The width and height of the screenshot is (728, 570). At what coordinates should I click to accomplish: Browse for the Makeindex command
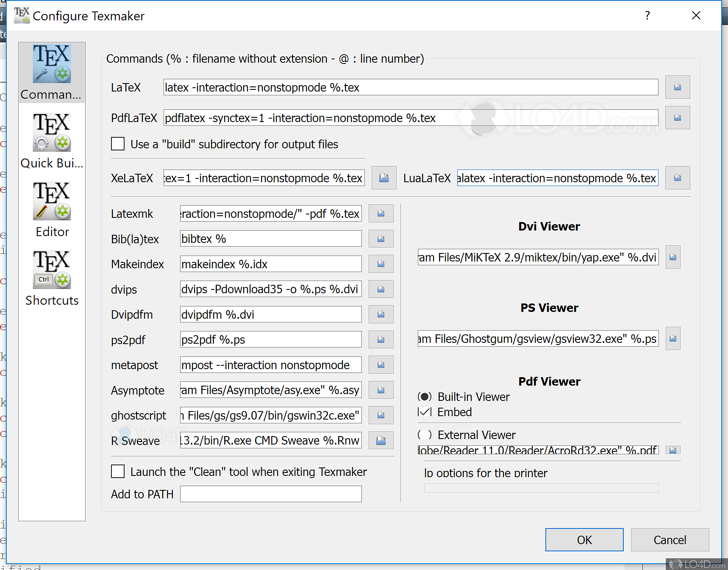380,264
